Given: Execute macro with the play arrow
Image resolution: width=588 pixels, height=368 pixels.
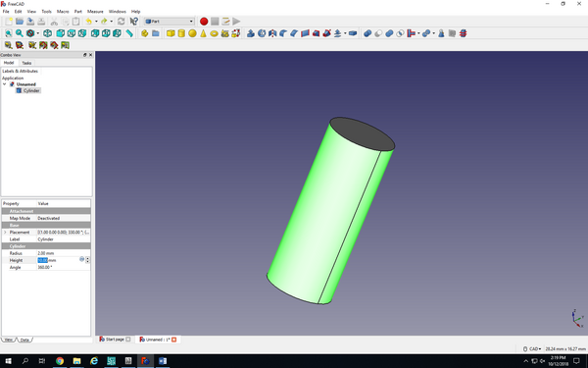Looking at the screenshot, I should tap(236, 22).
